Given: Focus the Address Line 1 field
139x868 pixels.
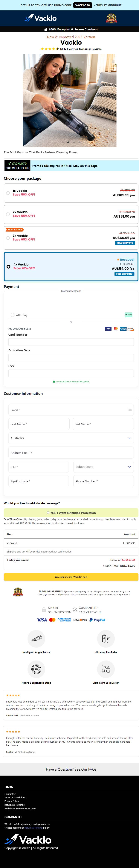Looking at the screenshot, I should point(71,452).
